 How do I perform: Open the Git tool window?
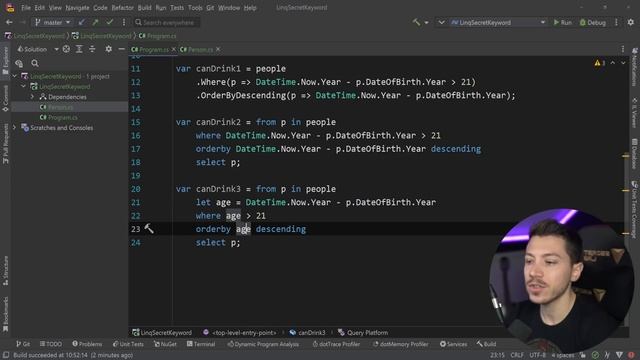(x=23, y=344)
